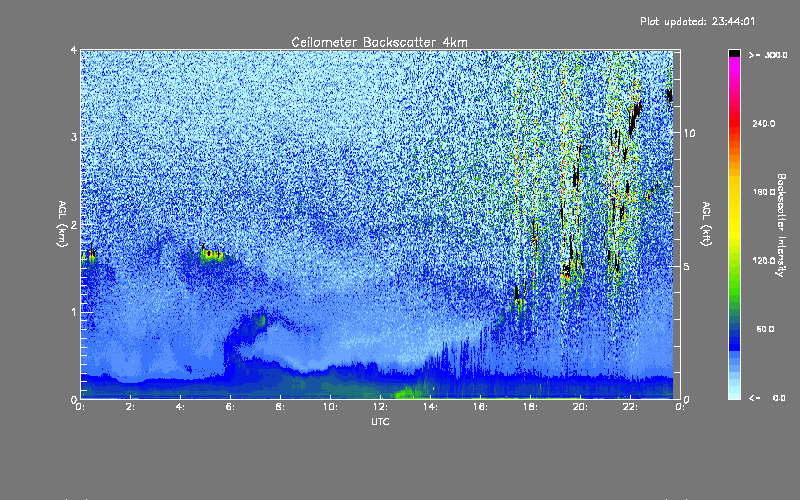Click the "60.0" colorbar value
The width and height of the screenshot is (800, 500).
click(x=765, y=329)
